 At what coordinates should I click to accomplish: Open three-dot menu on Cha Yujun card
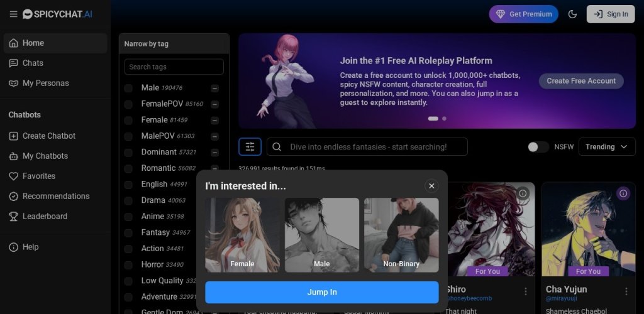click(x=626, y=291)
